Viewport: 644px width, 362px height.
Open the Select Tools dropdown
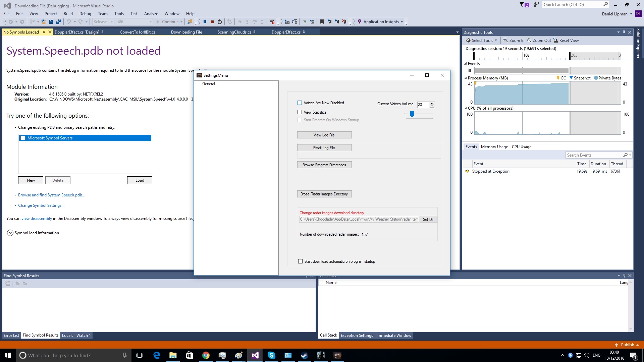point(482,40)
